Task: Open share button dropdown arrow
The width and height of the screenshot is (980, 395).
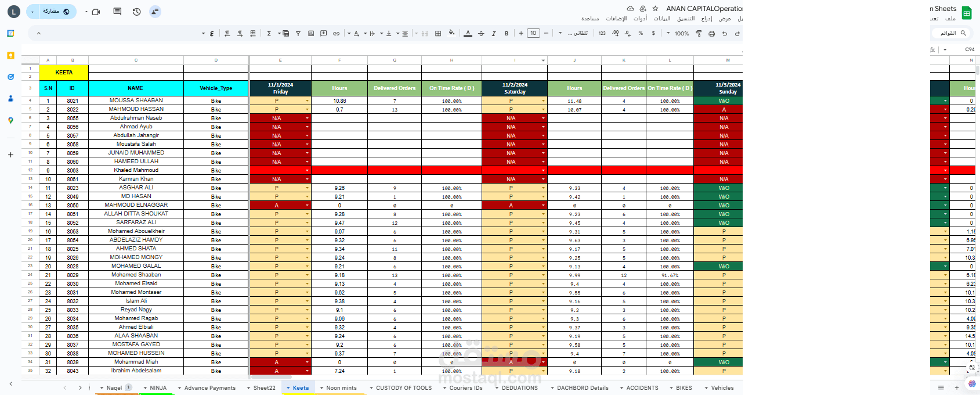Action: (x=32, y=12)
